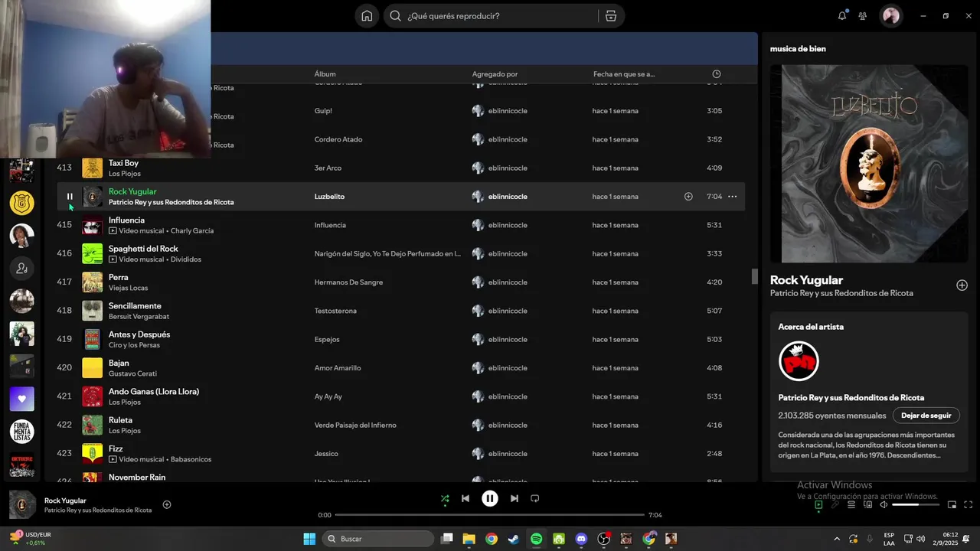980x551 pixels.
Task: Open the Charly García artist link
Action: click(x=192, y=231)
